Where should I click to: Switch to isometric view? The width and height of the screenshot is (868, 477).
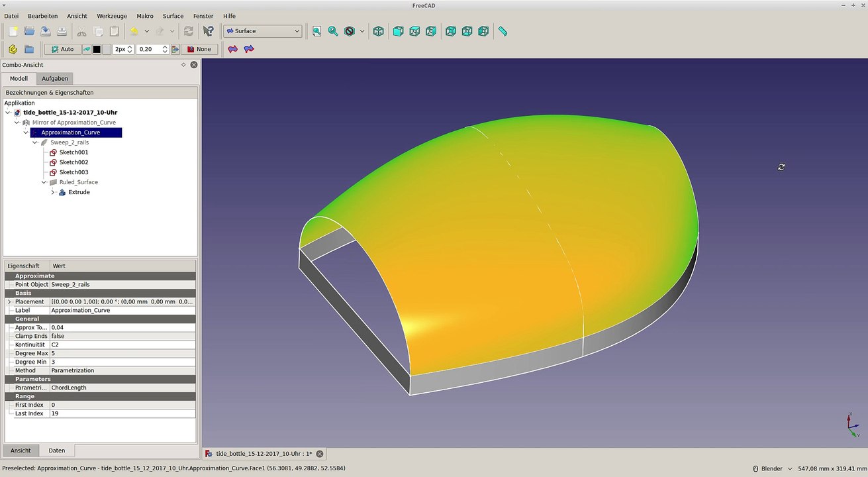tap(378, 31)
